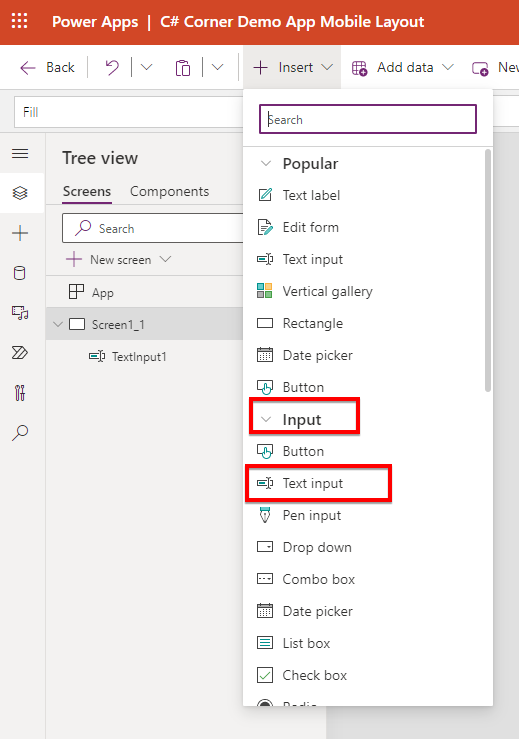Open the Add data menu
Viewport: 519px width, 739px height.
coord(403,67)
